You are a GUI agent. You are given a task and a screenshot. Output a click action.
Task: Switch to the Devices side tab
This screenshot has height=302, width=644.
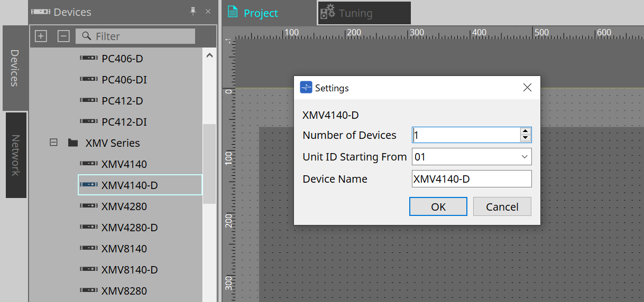(14, 68)
